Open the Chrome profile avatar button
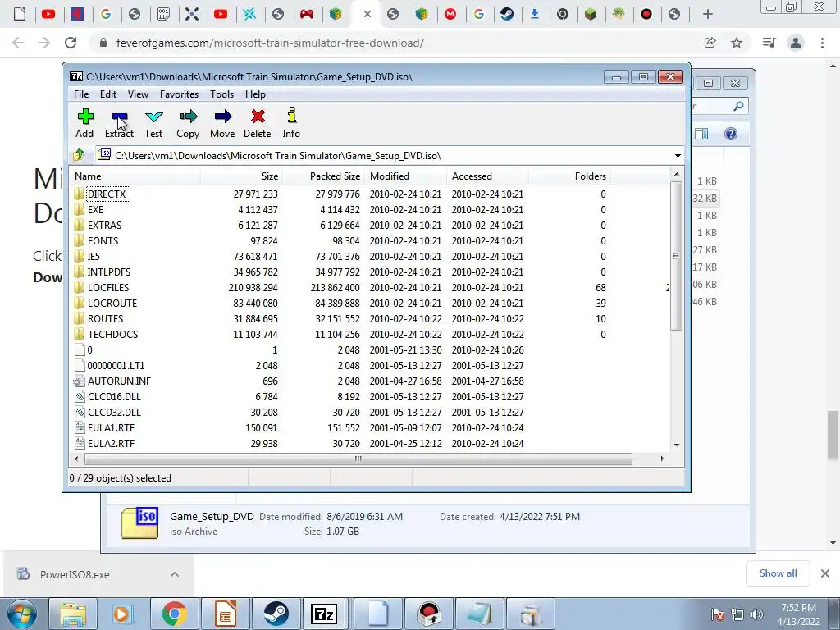This screenshot has height=630, width=840. 796,43
